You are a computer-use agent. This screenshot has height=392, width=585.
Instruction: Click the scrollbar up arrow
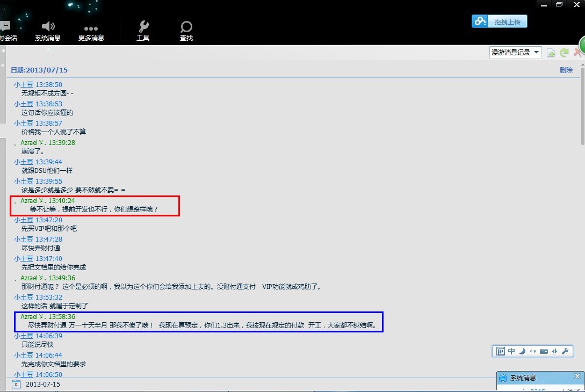coord(582,65)
